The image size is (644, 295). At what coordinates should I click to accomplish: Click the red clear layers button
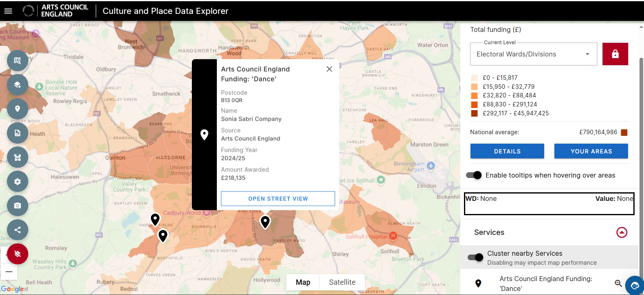pyautogui.click(x=18, y=254)
